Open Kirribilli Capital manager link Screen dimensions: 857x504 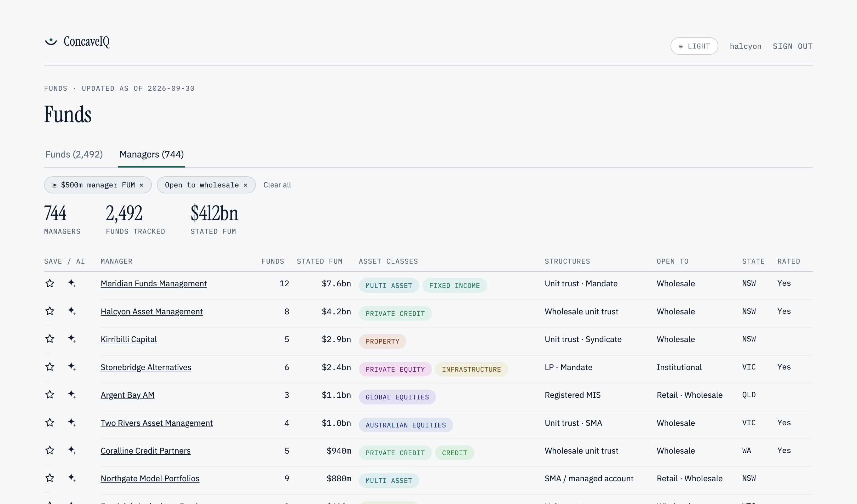point(129,339)
